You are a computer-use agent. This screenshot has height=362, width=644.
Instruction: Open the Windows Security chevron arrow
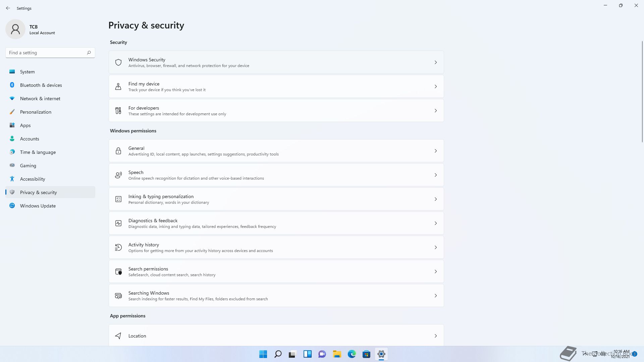tap(435, 62)
